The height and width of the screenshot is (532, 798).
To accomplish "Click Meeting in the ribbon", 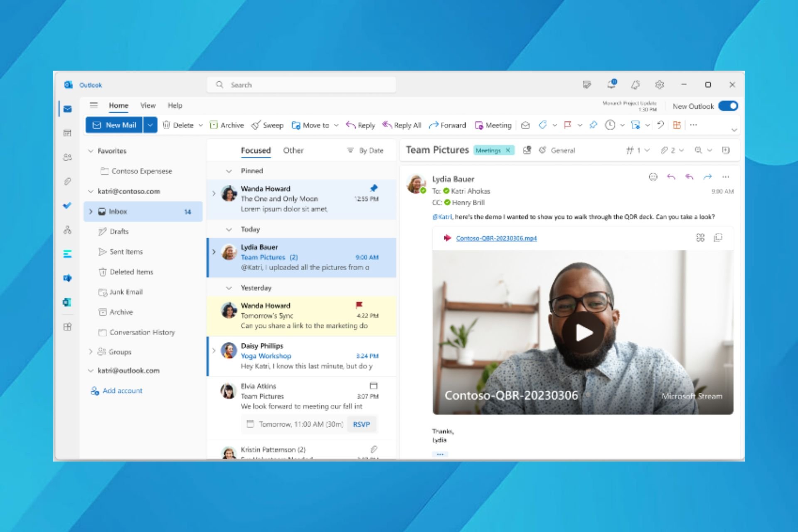I will point(493,125).
